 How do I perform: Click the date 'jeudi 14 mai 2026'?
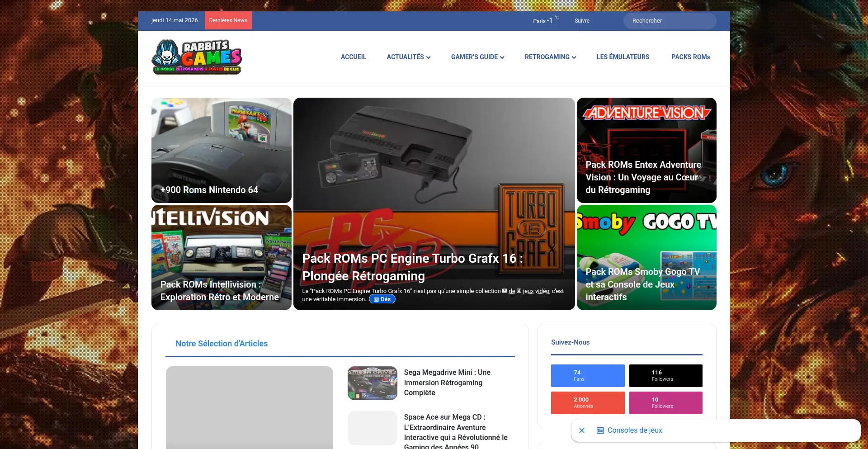(175, 20)
